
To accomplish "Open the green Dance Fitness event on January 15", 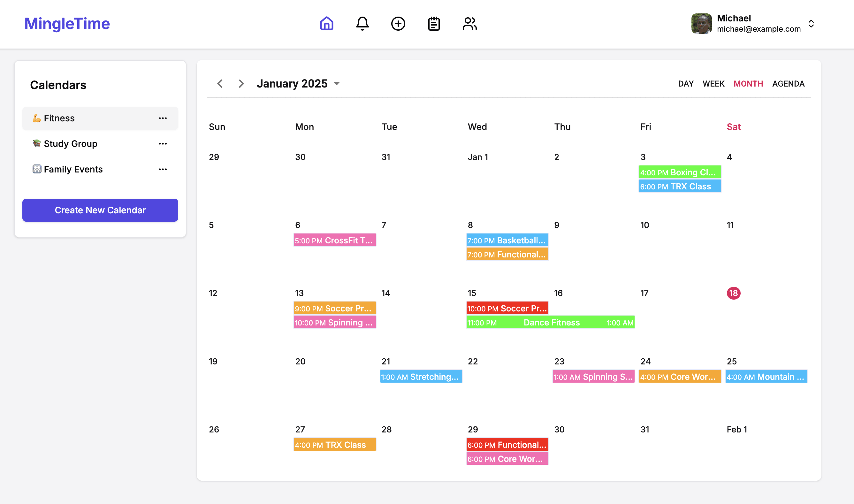I will [x=550, y=322].
